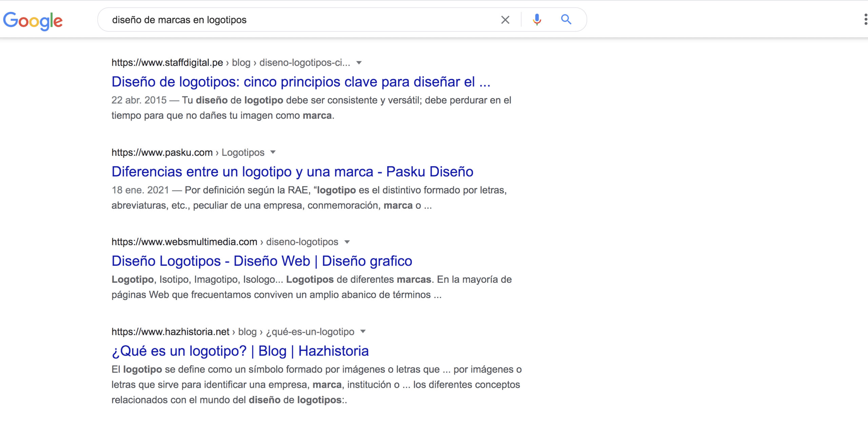This screenshot has height=423, width=868.
Task: Expand options for the Hazhistoria result
Action: (363, 332)
